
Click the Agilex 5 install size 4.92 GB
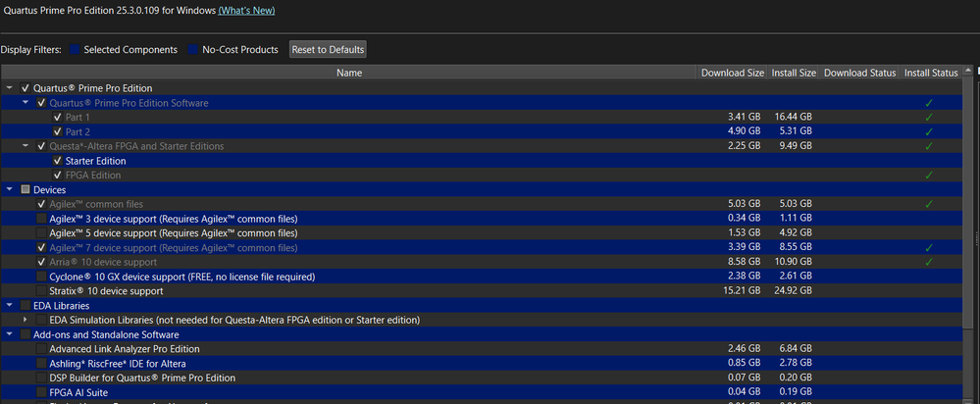point(795,233)
